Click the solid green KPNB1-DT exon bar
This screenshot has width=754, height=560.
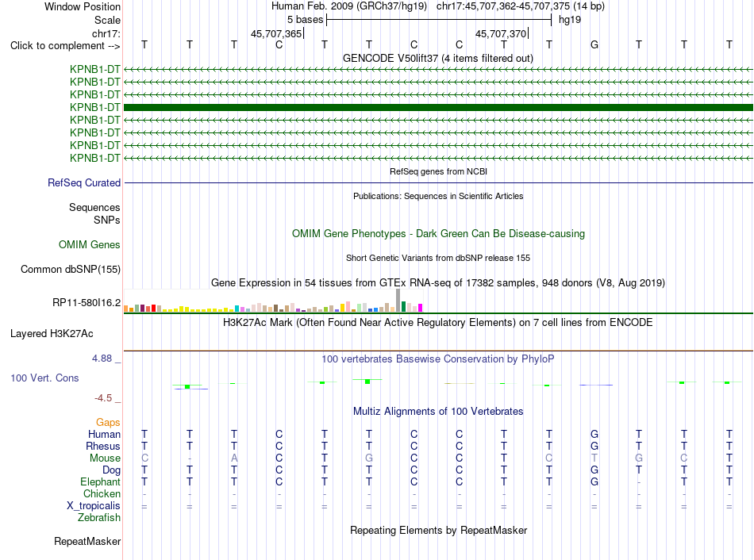[439, 107]
